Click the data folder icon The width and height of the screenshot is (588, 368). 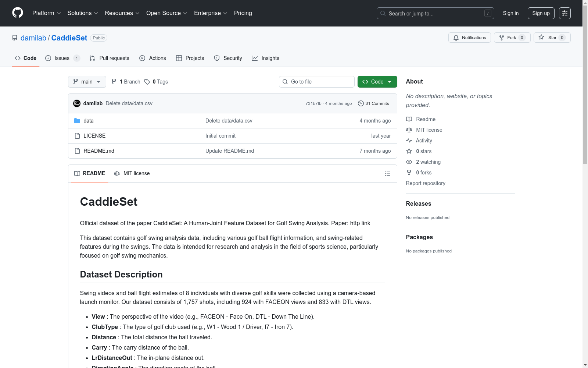[77, 121]
